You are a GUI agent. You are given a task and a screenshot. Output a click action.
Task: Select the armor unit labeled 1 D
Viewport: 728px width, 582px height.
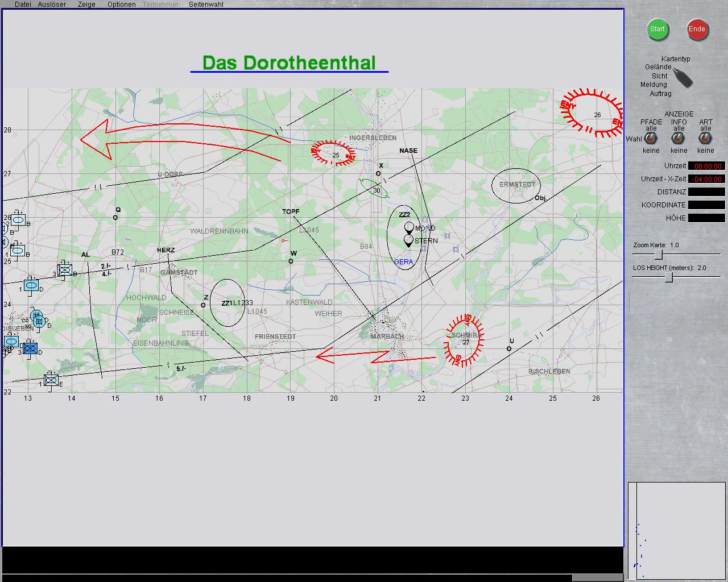[x=31, y=285]
